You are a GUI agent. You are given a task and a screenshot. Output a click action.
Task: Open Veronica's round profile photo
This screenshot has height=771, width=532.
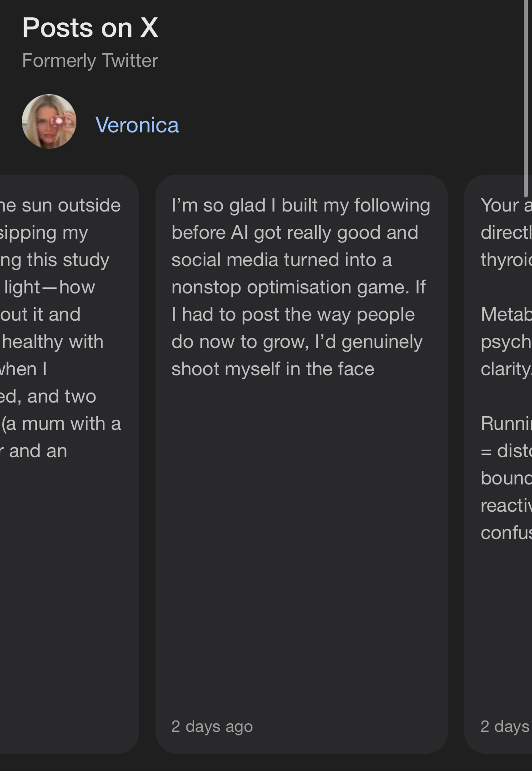(x=49, y=121)
